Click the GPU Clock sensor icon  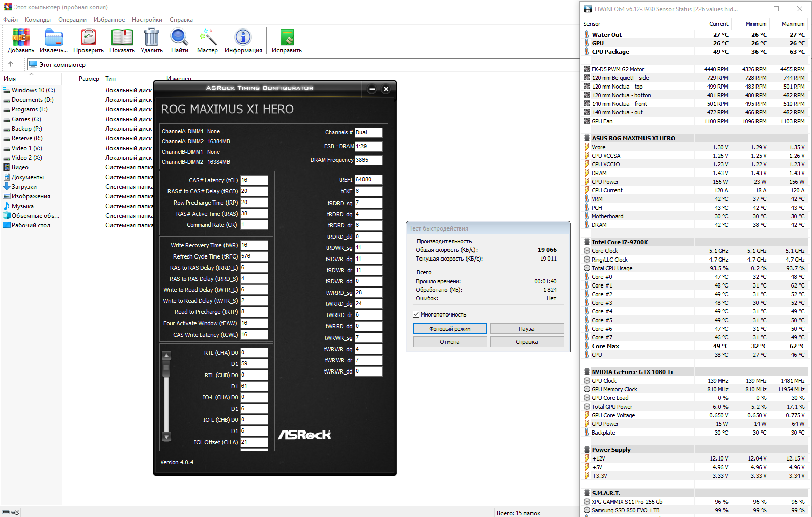587,381
